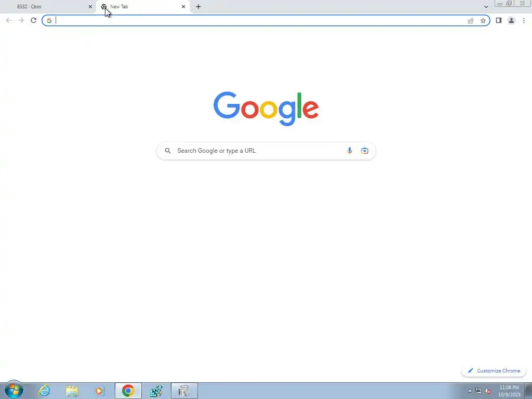The height and width of the screenshot is (399, 532).
Task: Click Show desktop strip at taskbar end
Action: pyautogui.click(x=528, y=391)
